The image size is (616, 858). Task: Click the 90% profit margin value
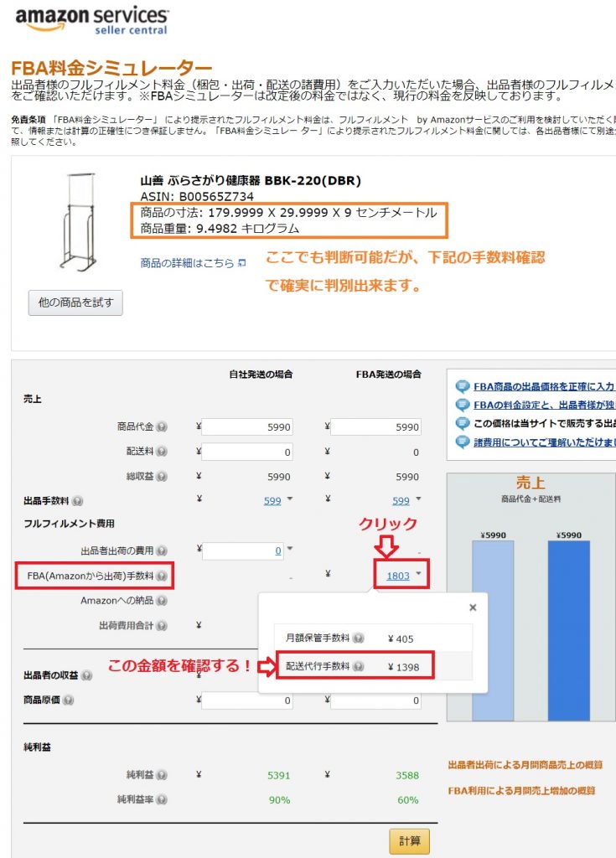279,800
